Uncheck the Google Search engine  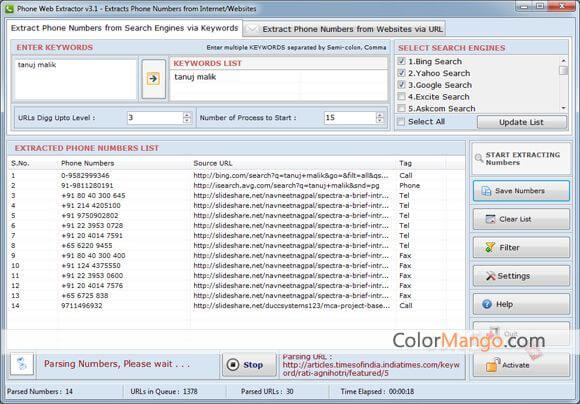click(x=401, y=85)
